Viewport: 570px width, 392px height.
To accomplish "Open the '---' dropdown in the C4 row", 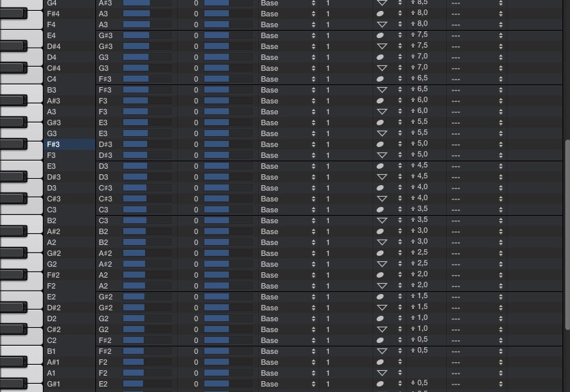I will [x=477, y=79].
